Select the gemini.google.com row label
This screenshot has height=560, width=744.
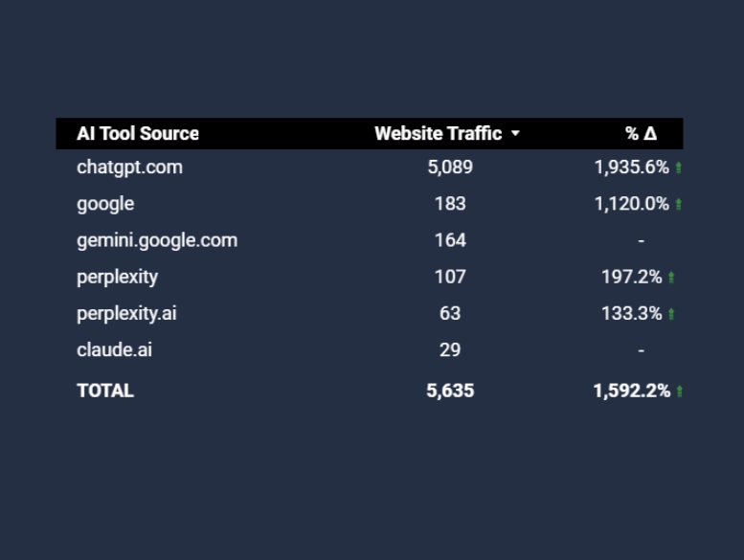click(x=157, y=241)
